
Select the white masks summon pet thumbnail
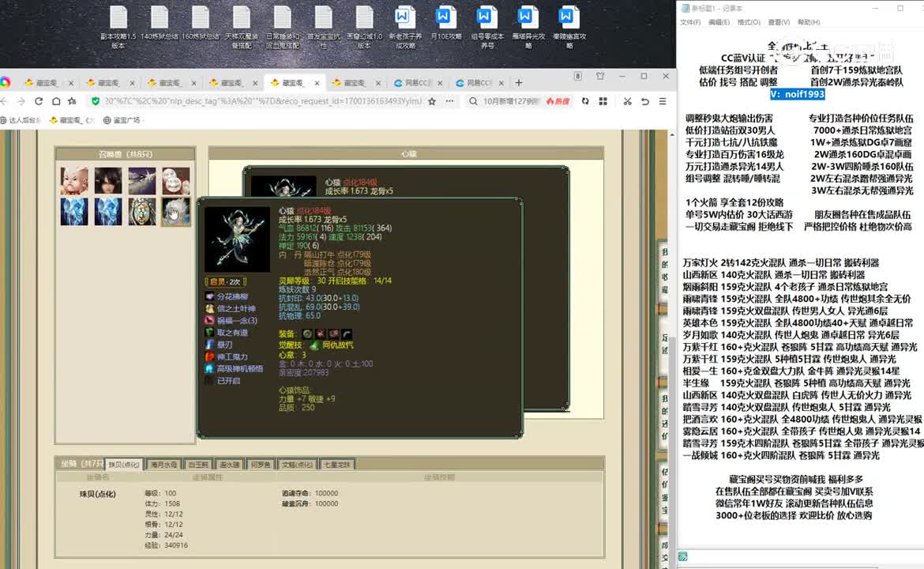[x=176, y=181]
